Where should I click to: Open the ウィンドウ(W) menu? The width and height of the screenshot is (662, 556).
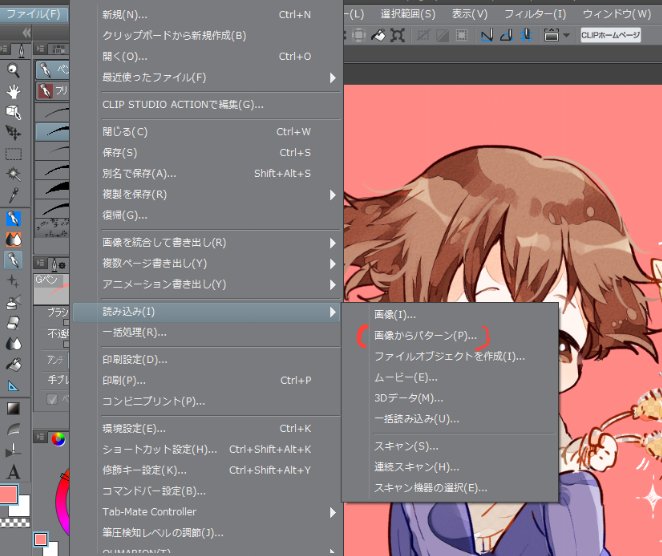617,14
